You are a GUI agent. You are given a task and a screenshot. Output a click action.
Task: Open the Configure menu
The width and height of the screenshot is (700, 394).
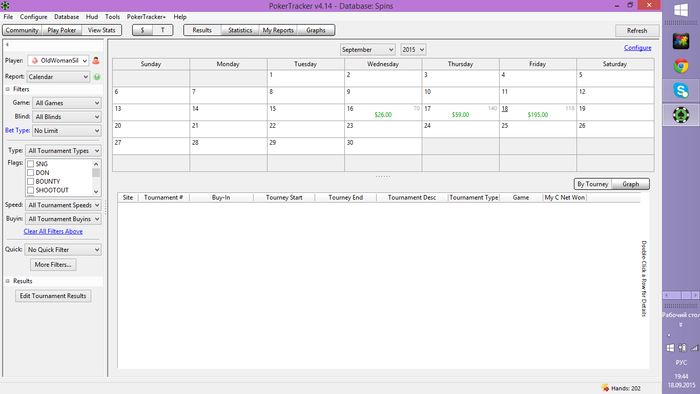click(33, 17)
